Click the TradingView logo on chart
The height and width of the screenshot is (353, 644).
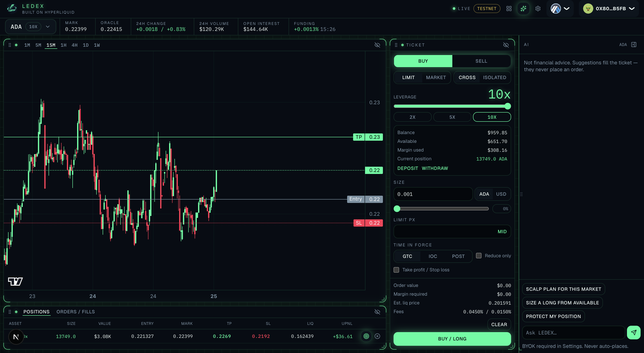(15, 281)
